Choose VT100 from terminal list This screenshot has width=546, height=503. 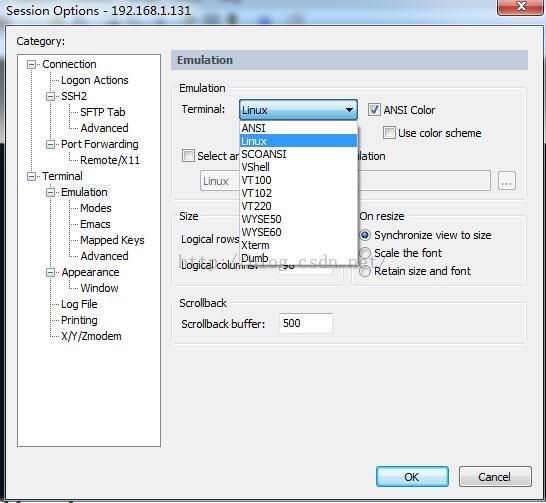298,180
